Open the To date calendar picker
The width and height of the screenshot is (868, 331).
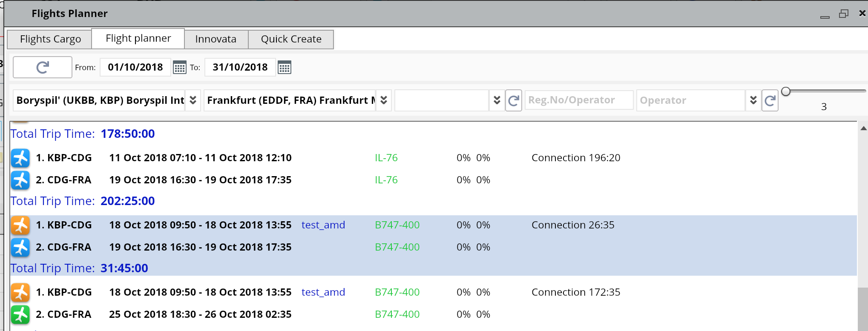pos(284,68)
